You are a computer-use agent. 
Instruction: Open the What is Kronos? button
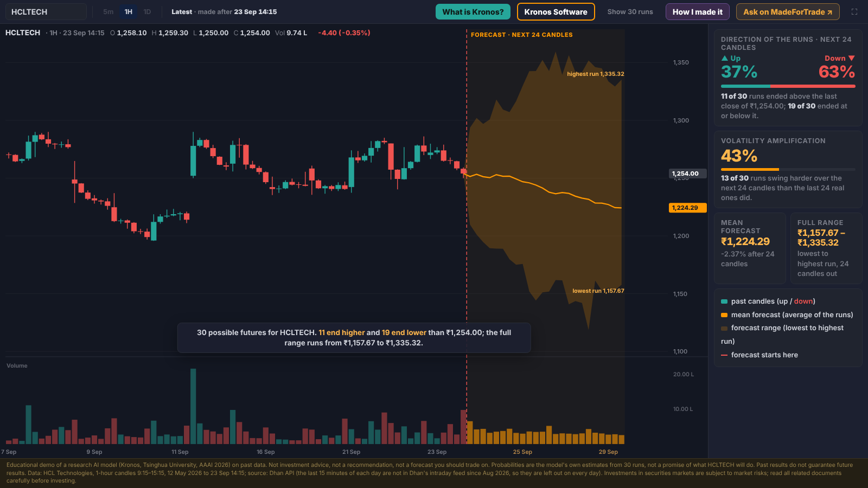coord(473,12)
